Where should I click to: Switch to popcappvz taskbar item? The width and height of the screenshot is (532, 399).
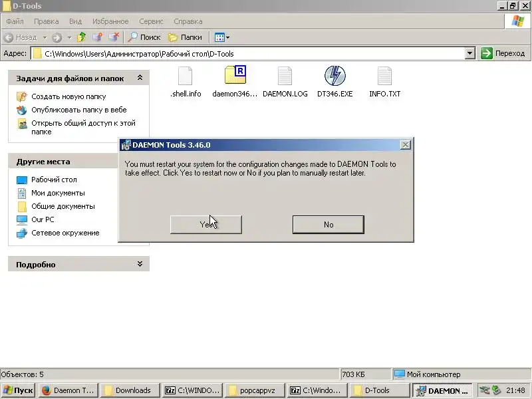255,390
